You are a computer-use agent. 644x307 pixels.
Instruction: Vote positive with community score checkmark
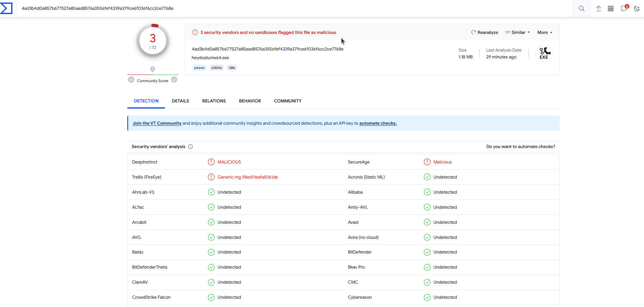pyautogui.click(x=174, y=80)
